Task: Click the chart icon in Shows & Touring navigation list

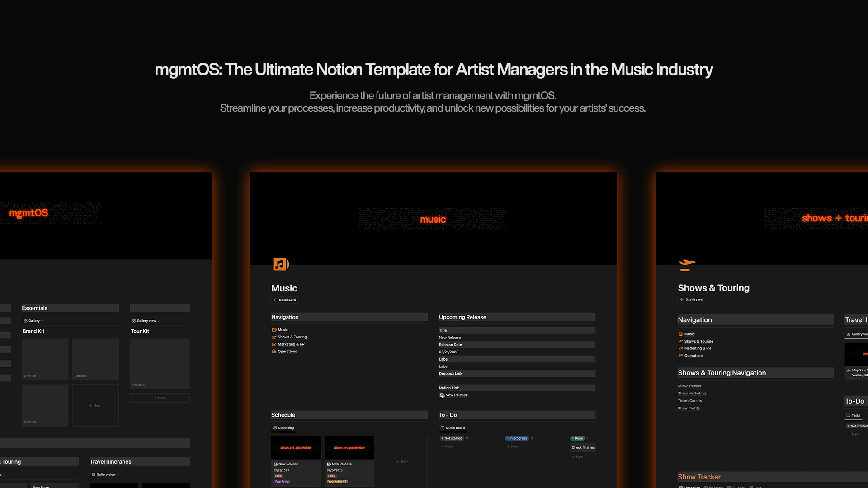Action: coord(680,348)
